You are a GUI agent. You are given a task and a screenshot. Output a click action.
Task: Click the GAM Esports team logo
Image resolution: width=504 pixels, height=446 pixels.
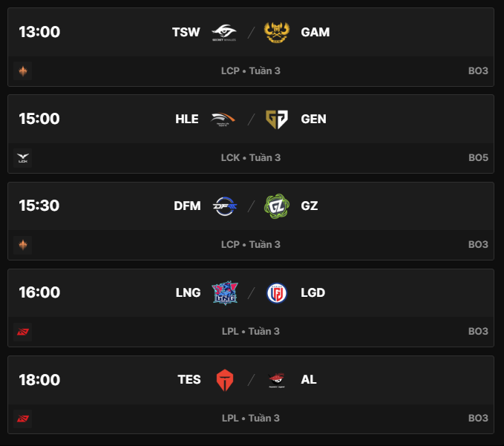(277, 32)
